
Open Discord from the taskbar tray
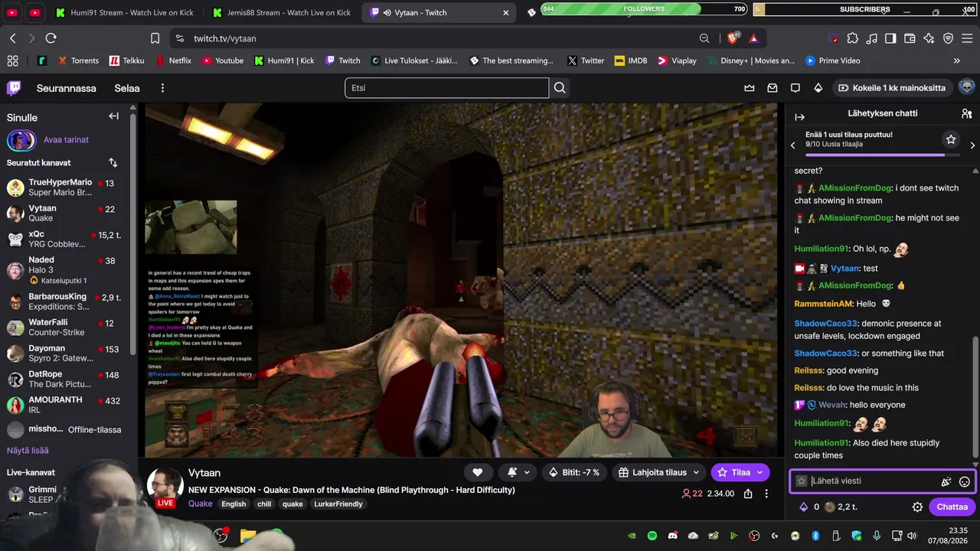(673, 536)
